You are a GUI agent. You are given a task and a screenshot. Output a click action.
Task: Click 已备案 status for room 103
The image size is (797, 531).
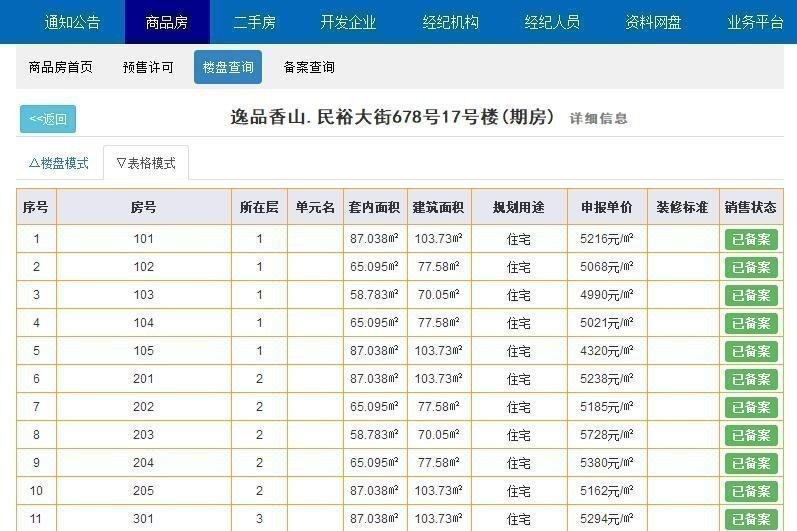pos(751,295)
